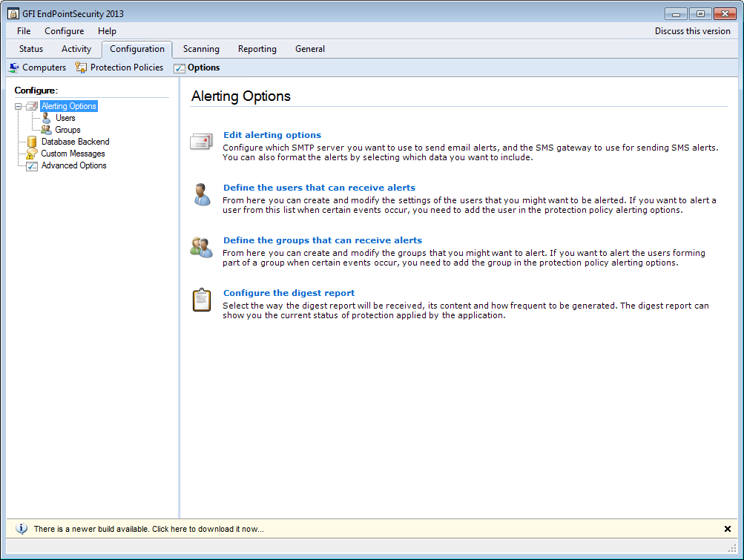Screen dimensions: 744x560
Task: Click the clipboard digest report icon
Action: click(201, 300)
